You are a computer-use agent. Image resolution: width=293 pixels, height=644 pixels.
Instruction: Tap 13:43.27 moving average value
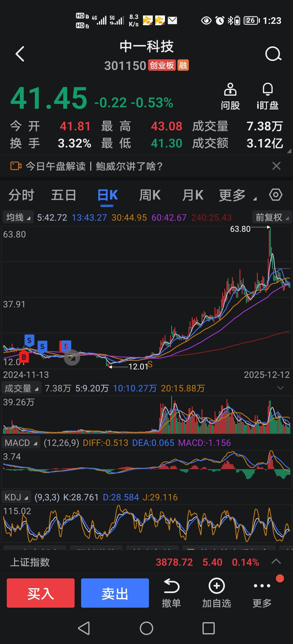tap(89, 217)
